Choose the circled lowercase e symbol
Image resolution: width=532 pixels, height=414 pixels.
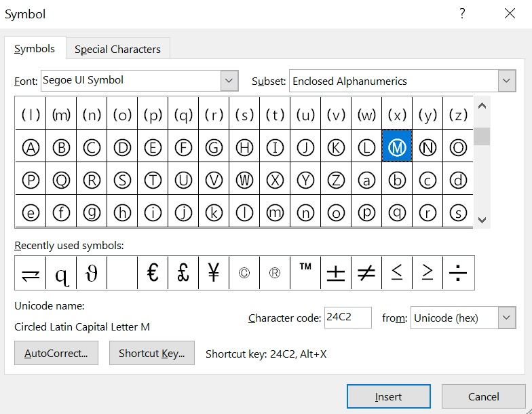(x=31, y=212)
